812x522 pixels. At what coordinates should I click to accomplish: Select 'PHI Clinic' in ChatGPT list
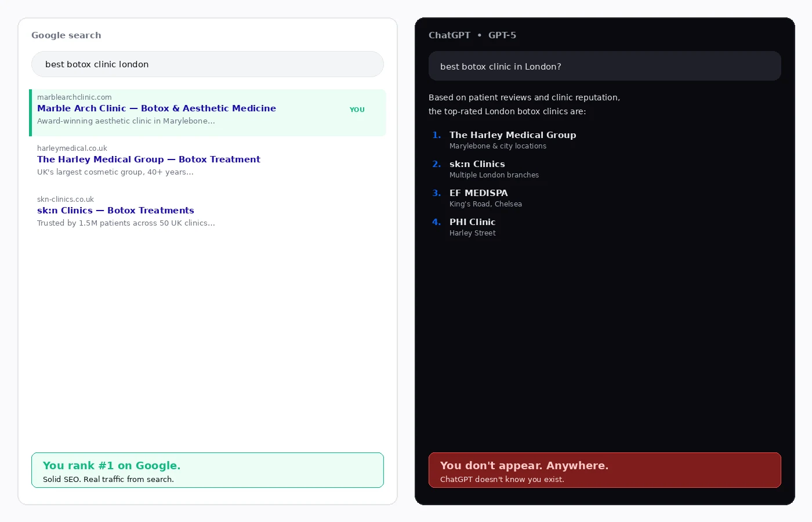coord(472,222)
